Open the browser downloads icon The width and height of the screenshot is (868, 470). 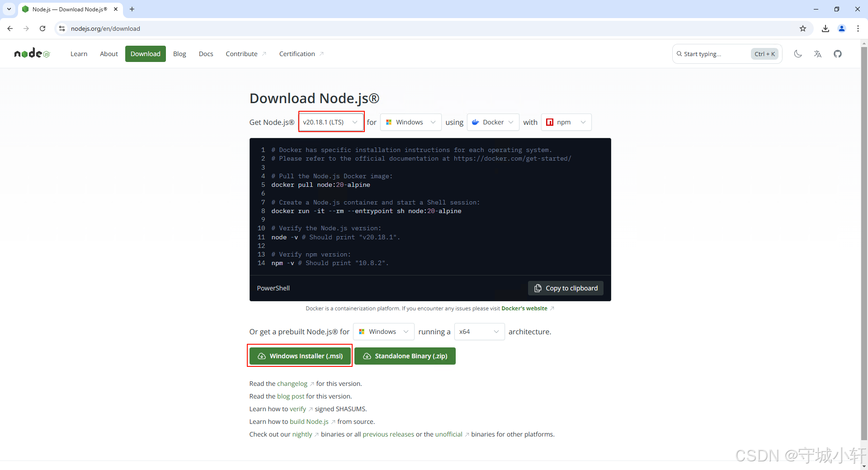[x=826, y=28]
